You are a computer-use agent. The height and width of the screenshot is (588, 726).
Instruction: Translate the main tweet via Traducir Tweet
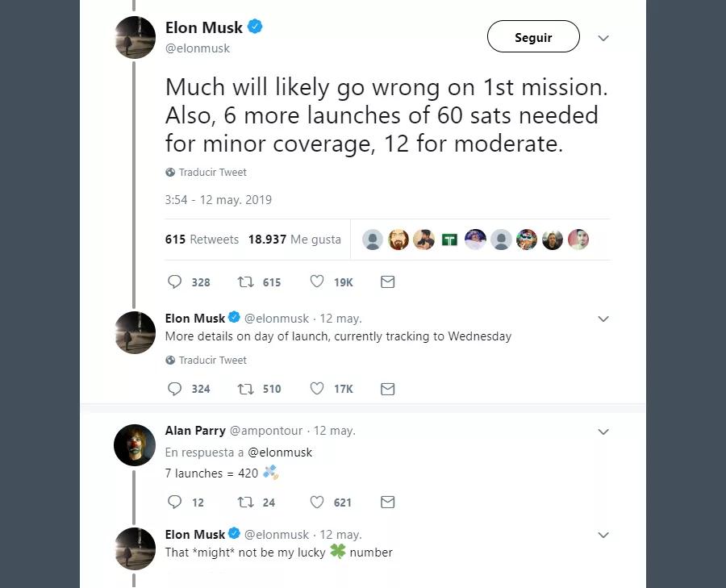[212, 172]
